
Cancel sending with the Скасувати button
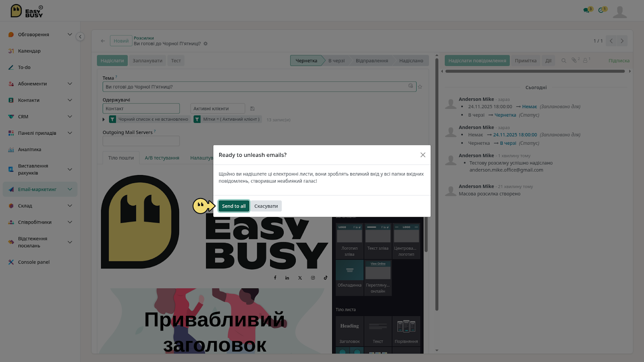266,206
